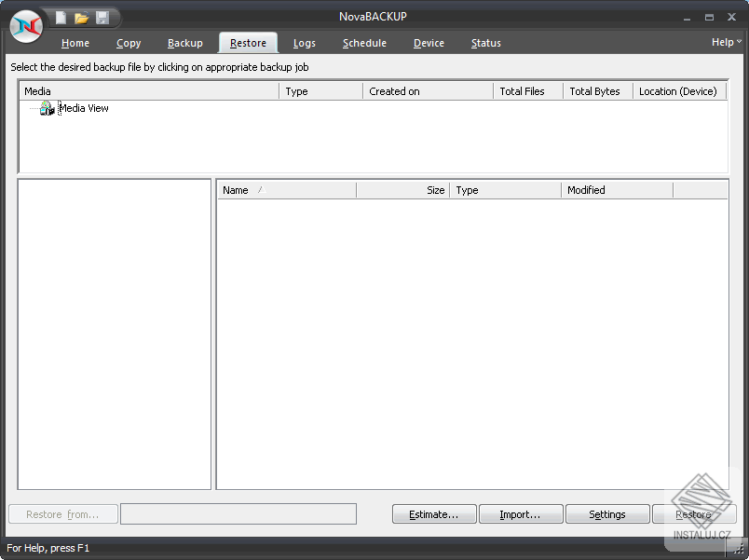This screenshot has height=560, width=749.
Task: Open the Help dropdown menu
Action: tap(726, 42)
